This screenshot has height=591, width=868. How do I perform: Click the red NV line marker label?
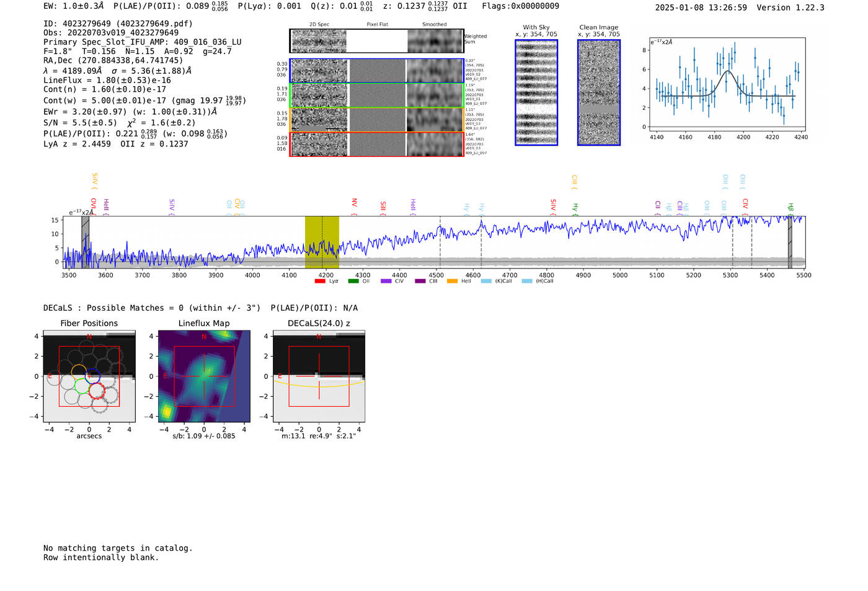pyautogui.click(x=354, y=203)
